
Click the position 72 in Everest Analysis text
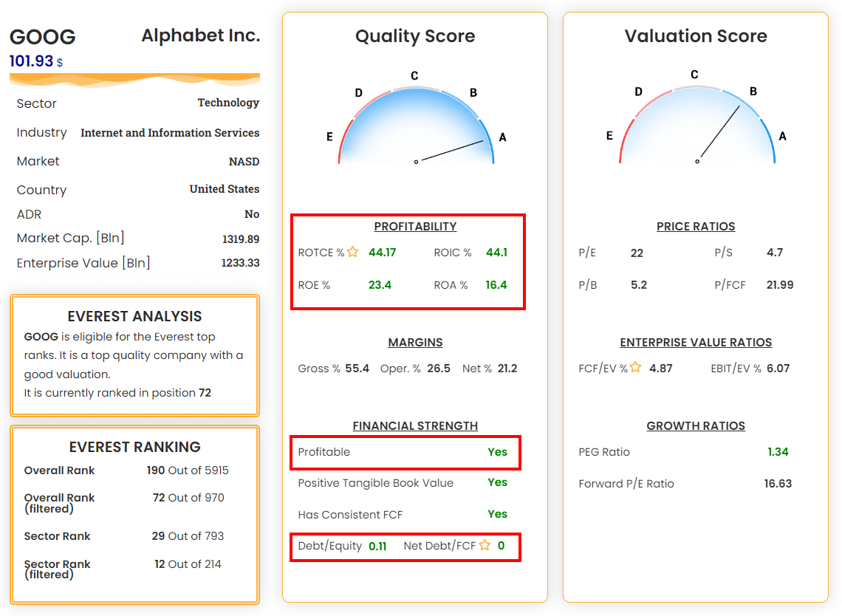click(x=205, y=393)
